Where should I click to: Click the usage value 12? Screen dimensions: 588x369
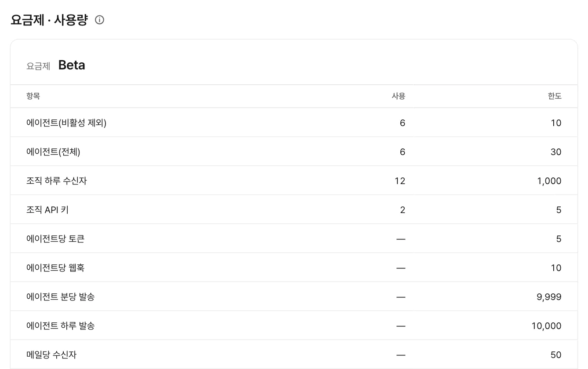point(400,181)
